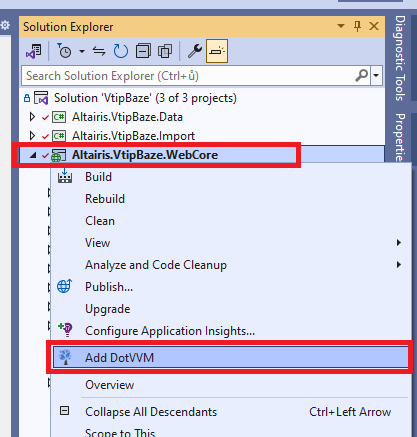Focus the Search Solution Explorer field

pyautogui.click(x=188, y=76)
